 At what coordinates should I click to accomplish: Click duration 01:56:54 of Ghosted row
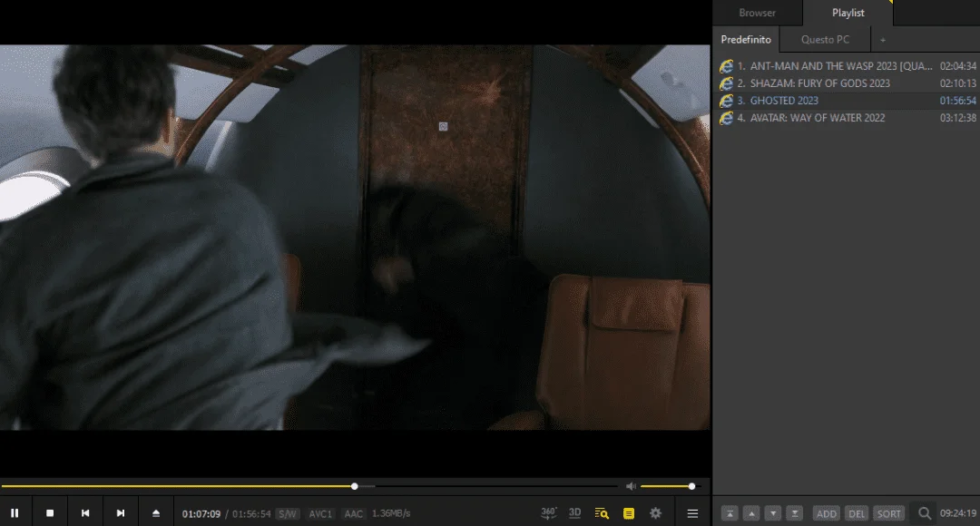[958, 101]
